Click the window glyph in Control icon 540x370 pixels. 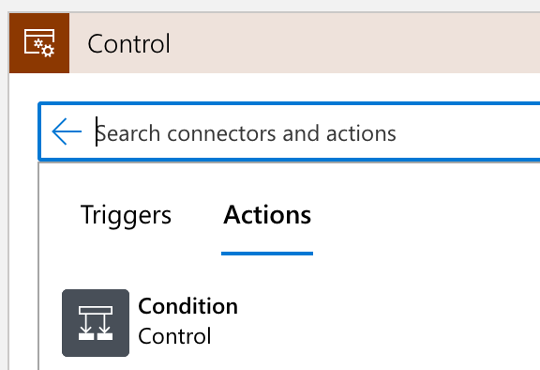(x=39, y=41)
